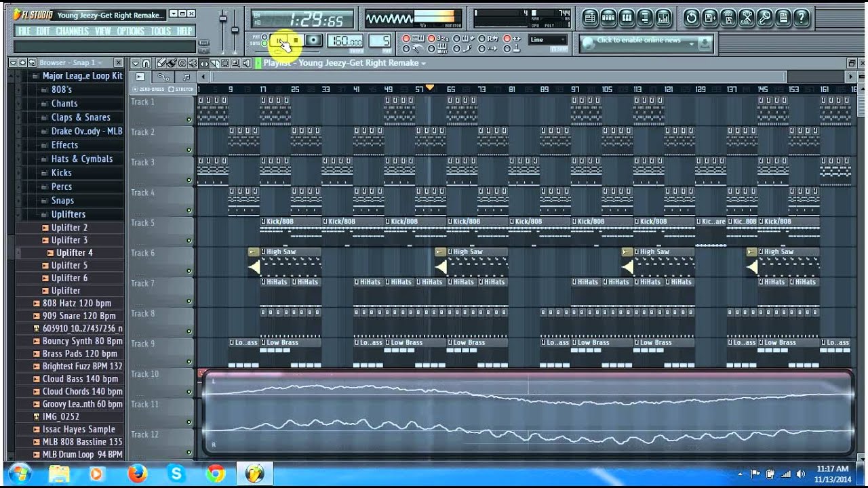The image size is (868, 488).
Task: Open the OPTIONS menu
Action: coord(131,31)
